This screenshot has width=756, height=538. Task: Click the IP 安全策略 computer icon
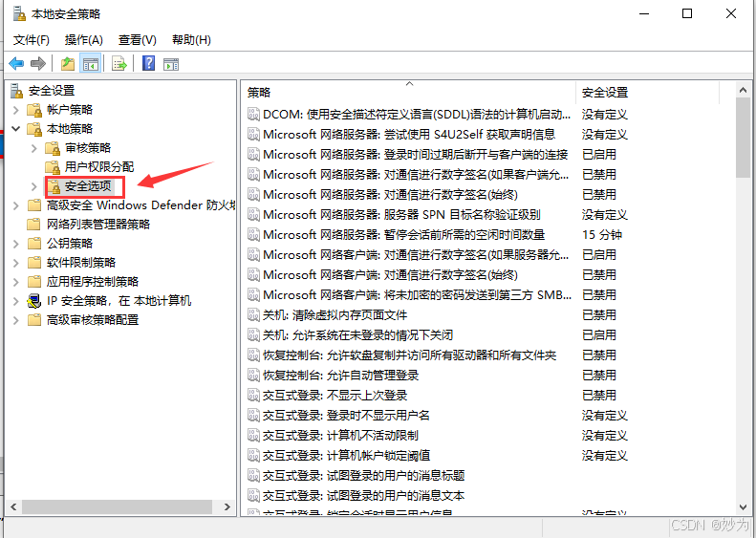pyautogui.click(x=34, y=301)
